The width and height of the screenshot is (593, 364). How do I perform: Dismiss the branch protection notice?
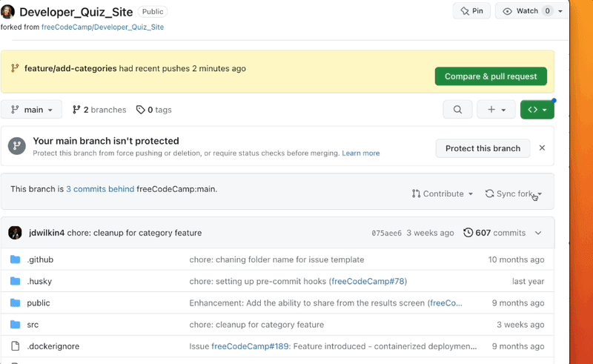542,148
